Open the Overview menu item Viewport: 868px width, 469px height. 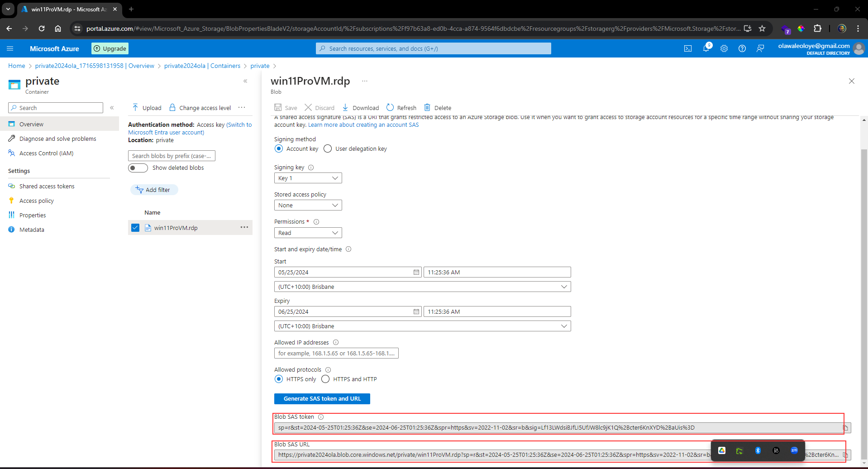click(59, 124)
